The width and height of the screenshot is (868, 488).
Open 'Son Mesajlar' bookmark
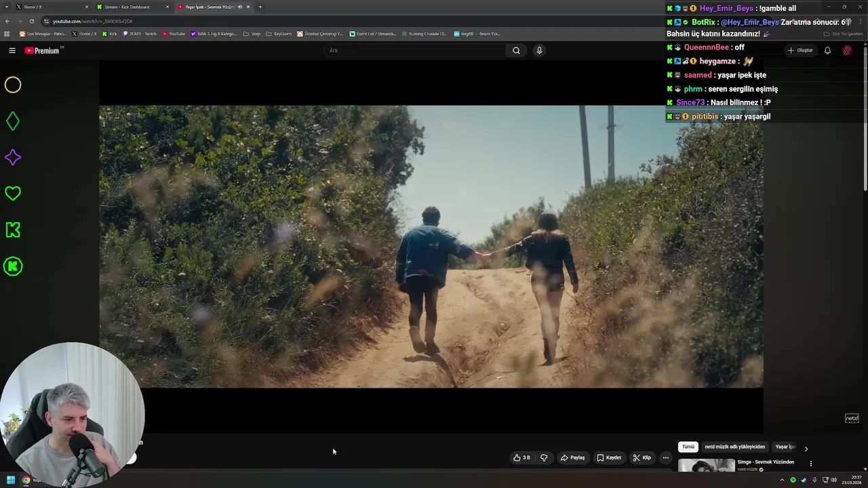tap(43, 33)
